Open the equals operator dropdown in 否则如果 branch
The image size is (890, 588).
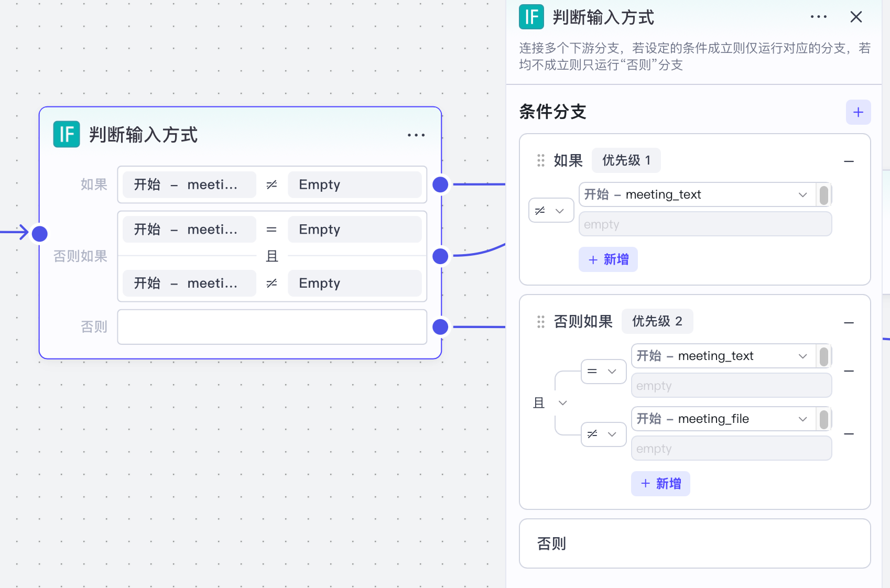coord(603,372)
